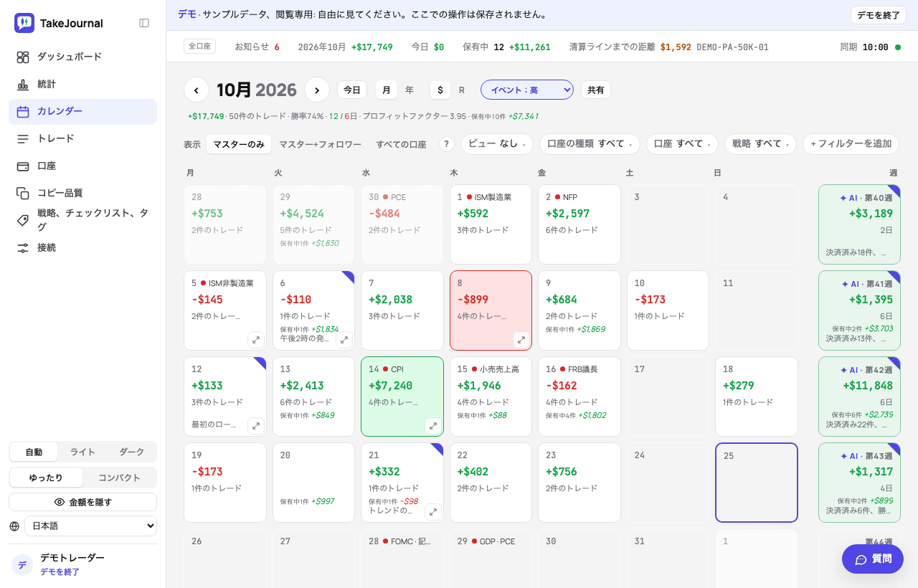Expand day 12 card expand icon

256,426
